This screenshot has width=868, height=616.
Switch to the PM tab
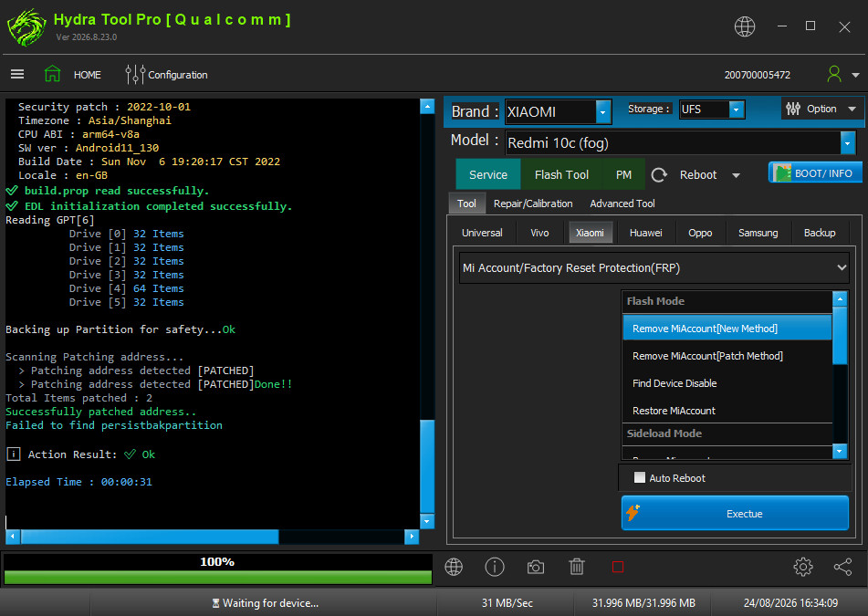pos(623,174)
